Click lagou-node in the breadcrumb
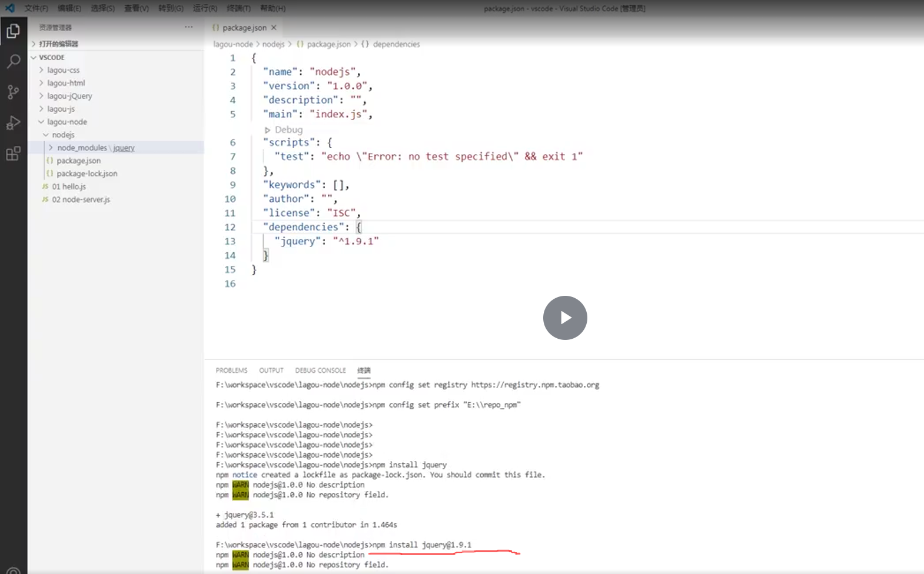Screen dimensions: 924x574 pos(233,44)
